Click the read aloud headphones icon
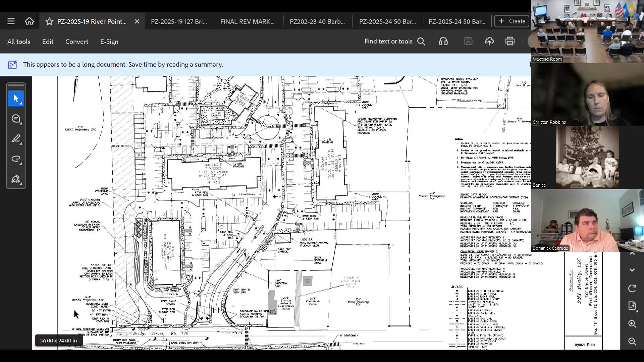 (443, 41)
